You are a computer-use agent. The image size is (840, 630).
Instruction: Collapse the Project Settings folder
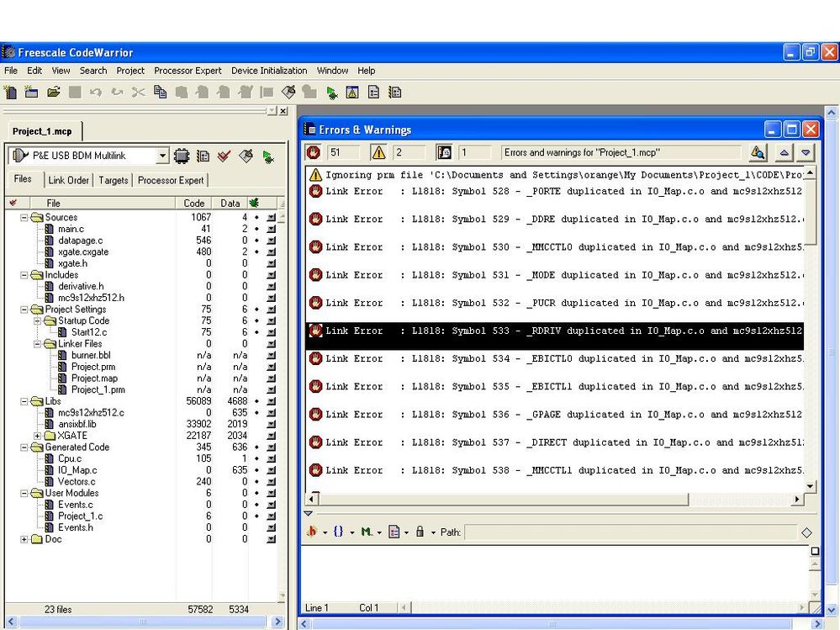[x=24, y=310]
